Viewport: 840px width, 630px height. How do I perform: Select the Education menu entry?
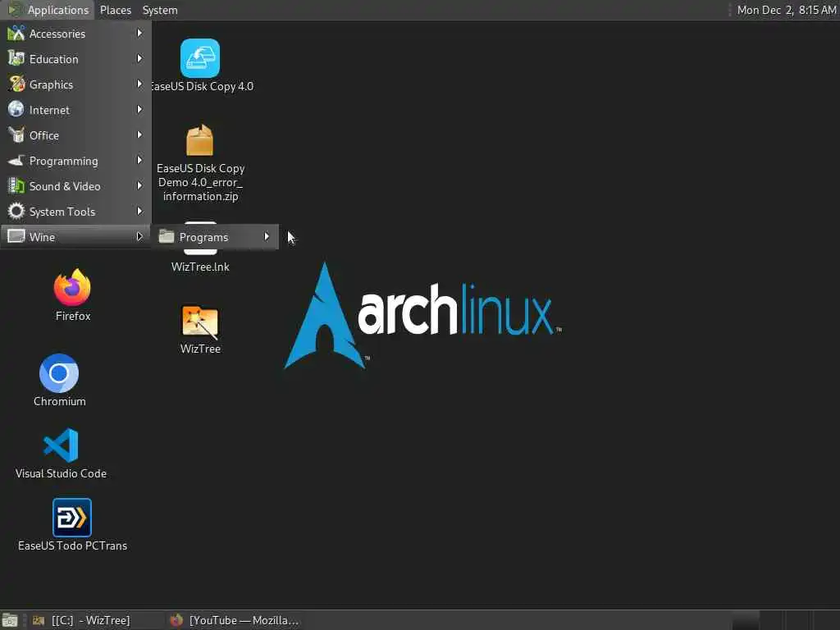pos(75,59)
